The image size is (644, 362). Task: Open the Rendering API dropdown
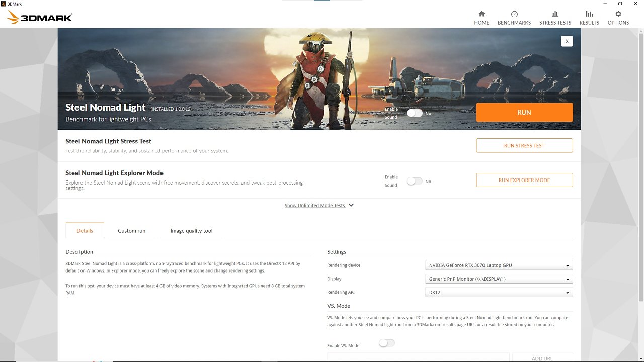point(499,292)
